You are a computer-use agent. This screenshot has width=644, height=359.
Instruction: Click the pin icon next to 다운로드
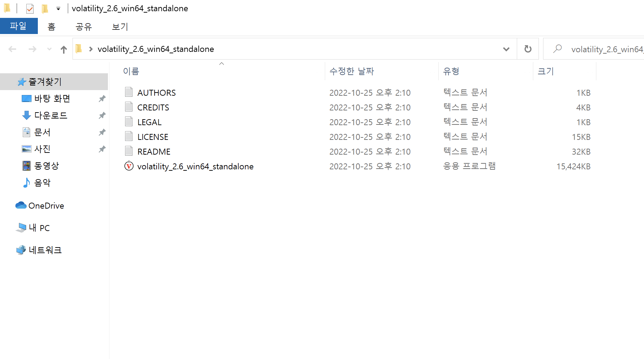(102, 115)
